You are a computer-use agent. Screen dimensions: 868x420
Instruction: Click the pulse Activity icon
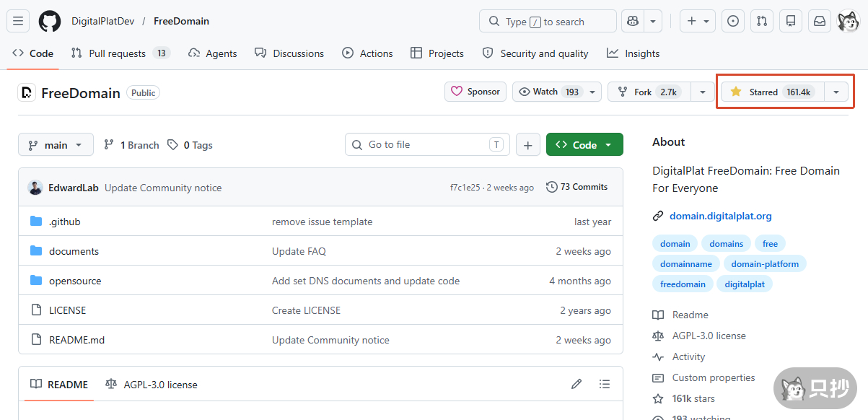[x=658, y=356]
